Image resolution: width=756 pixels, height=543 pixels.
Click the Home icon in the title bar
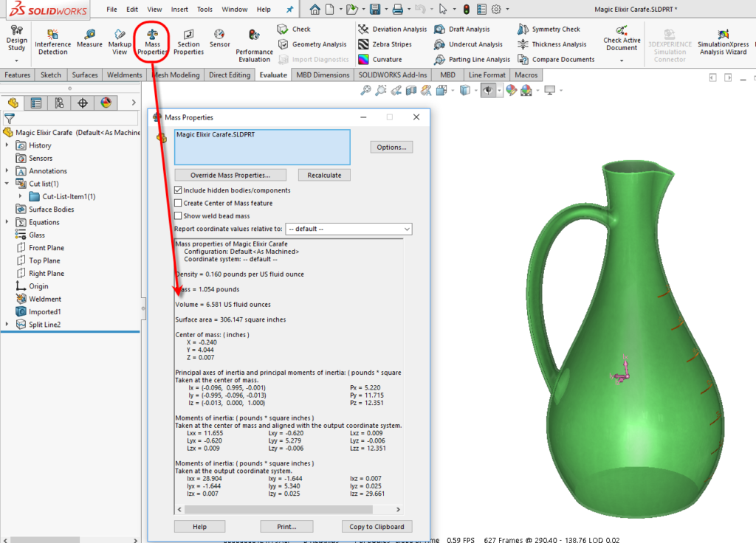[315, 9]
